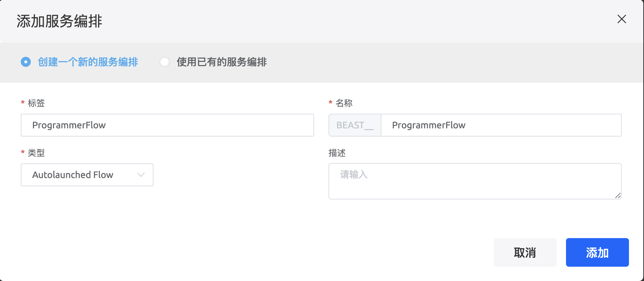644x281 pixels.
Task: Click the 类型 field label
Action: (x=36, y=153)
